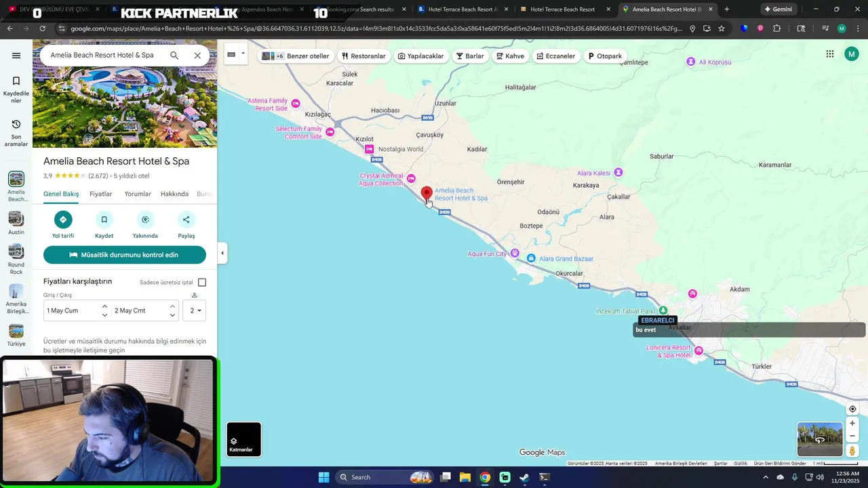Screen dimensions: 868x488
Task: Select Türkiye in the recents sidebar
Action: [x=16, y=335]
